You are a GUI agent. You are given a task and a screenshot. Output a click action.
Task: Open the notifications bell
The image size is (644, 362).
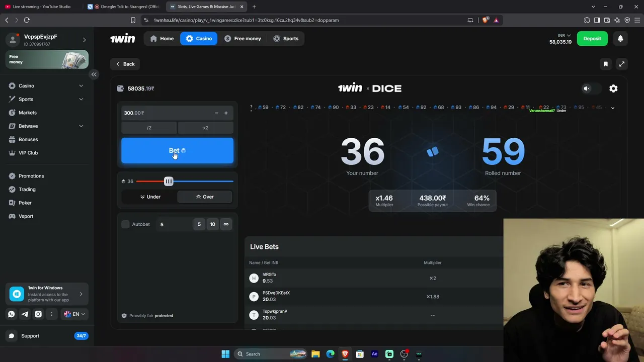coord(620,39)
